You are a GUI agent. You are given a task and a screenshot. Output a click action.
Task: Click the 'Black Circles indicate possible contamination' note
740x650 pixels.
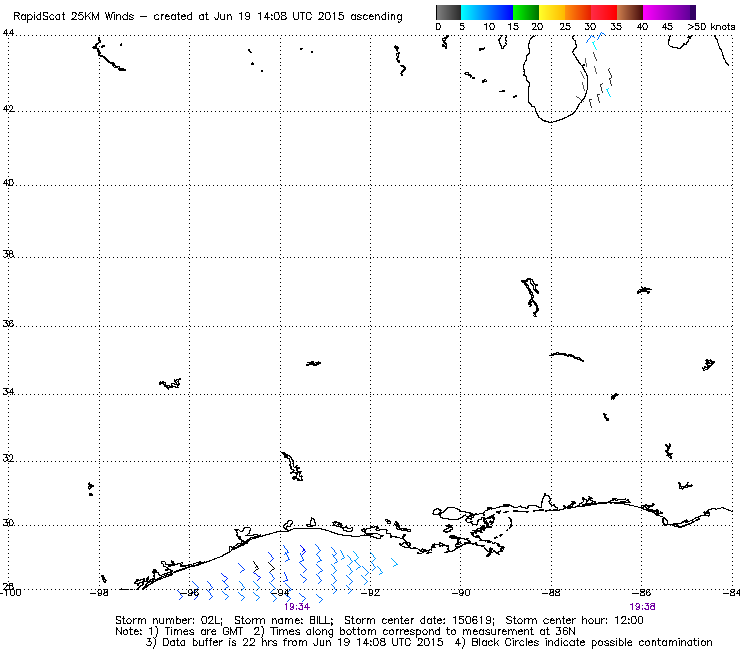click(x=592, y=642)
